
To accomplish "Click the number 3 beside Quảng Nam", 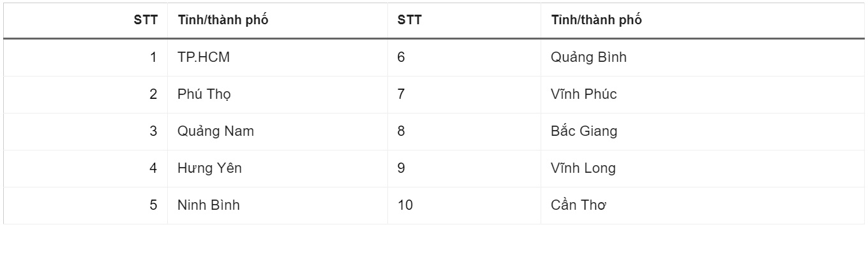I will click(153, 131).
